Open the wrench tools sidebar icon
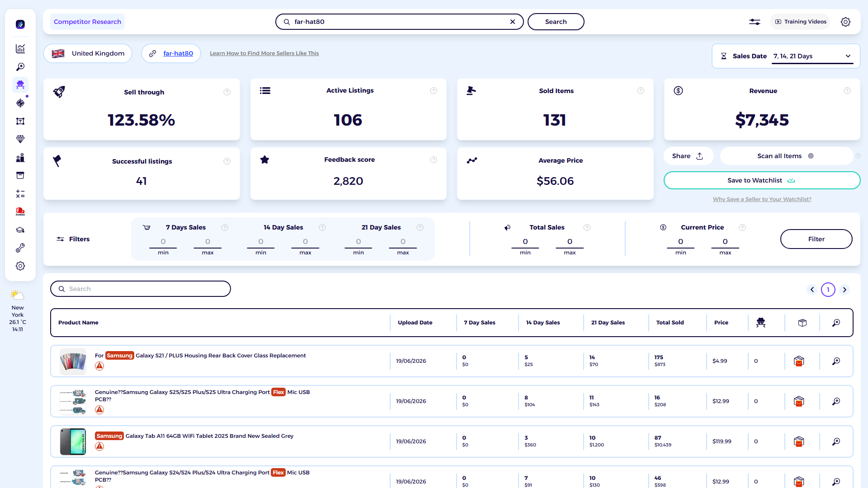This screenshot has height=488, width=868. [x=20, y=248]
